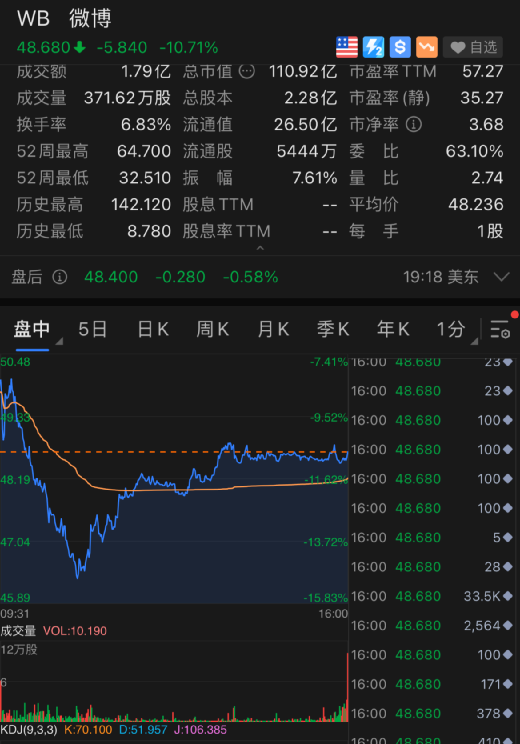Tap the 换手率 value 6.83%
Screen dimensions: 520x744
pos(146,125)
